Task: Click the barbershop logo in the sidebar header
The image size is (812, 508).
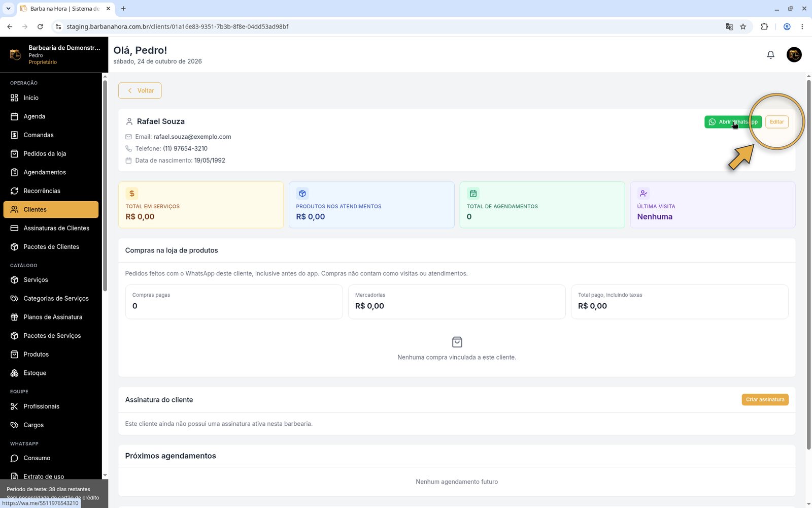Action: click(15, 54)
